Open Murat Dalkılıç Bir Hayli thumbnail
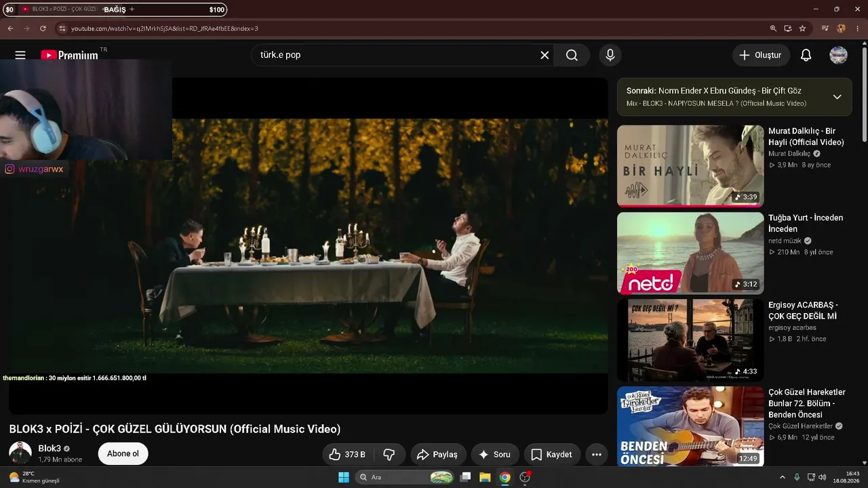Screen dimensions: 868x488 (690, 166)
